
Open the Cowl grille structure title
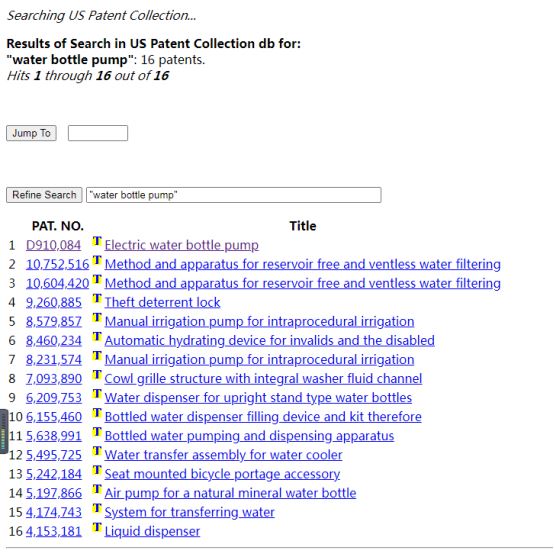(263, 379)
